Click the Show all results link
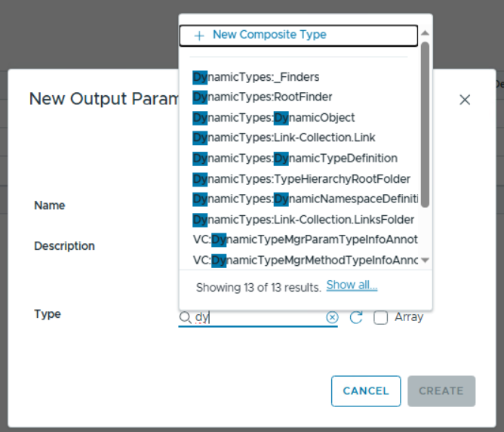The image size is (504, 432). [x=352, y=285]
